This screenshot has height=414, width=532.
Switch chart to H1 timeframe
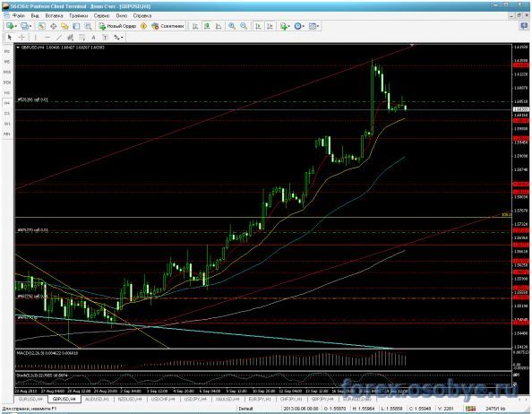point(7,92)
